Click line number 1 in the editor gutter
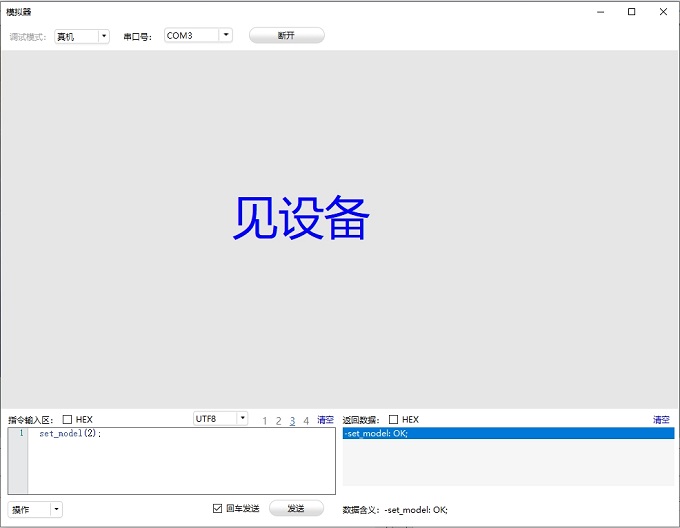The height and width of the screenshot is (528, 680). [x=21, y=433]
